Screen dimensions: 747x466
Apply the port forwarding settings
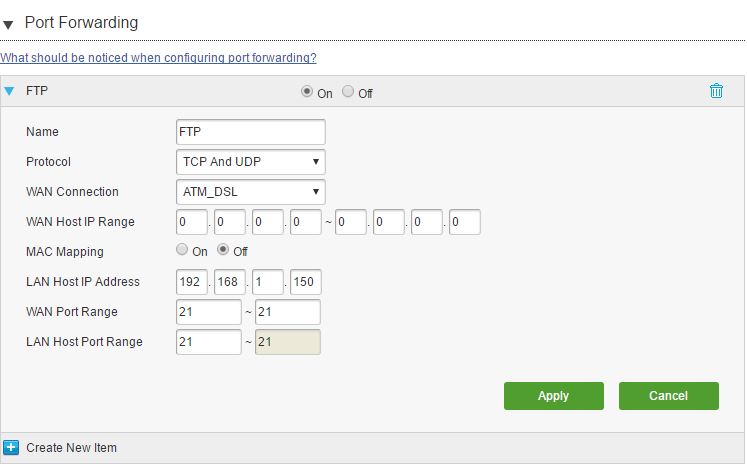click(x=554, y=396)
